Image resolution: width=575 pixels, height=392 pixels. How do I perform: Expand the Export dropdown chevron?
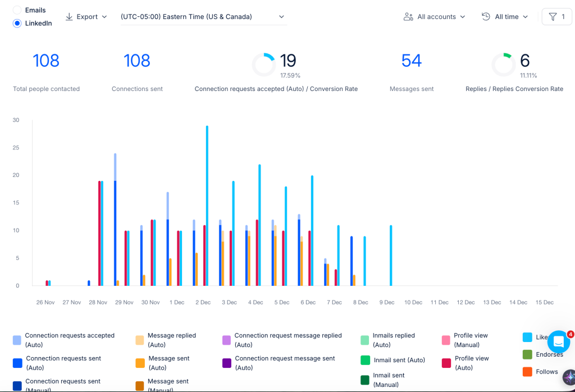[x=104, y=17]
